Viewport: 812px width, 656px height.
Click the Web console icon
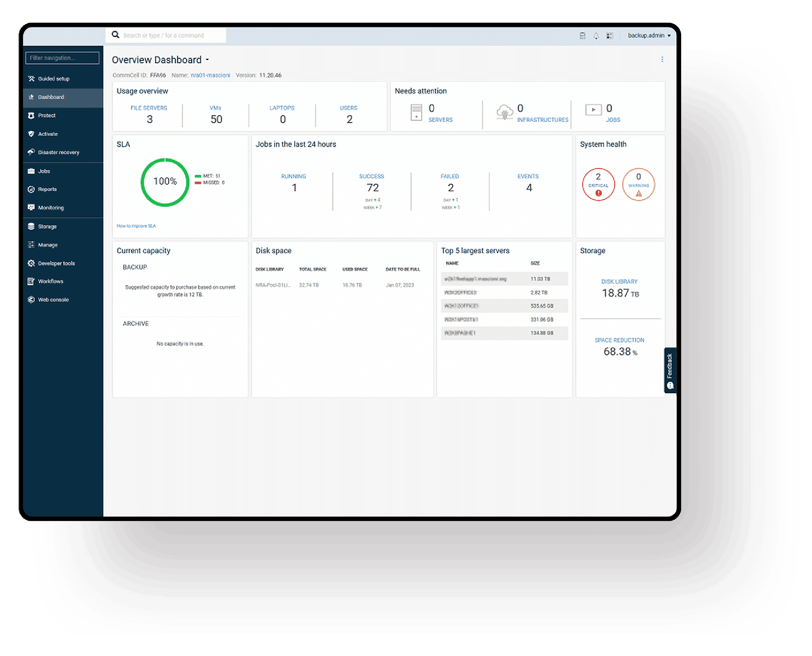pos(31,300)
